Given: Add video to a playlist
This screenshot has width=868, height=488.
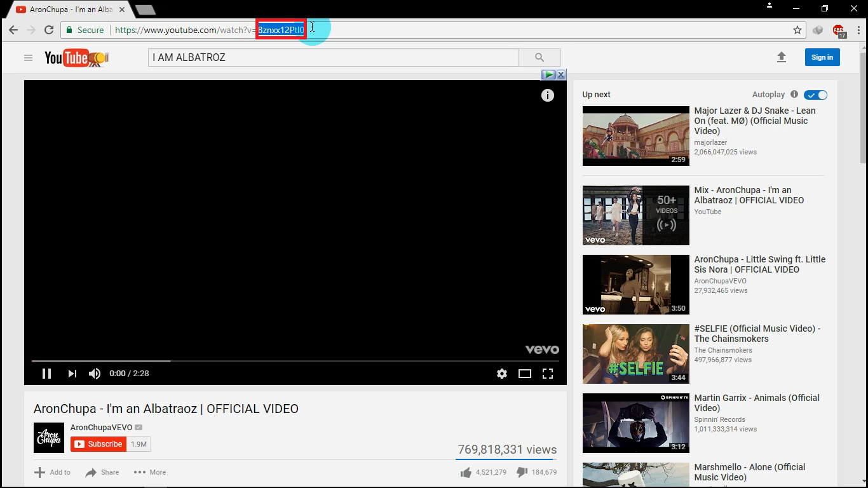Looking at the screenshot, I should click(x=52, y=472).
